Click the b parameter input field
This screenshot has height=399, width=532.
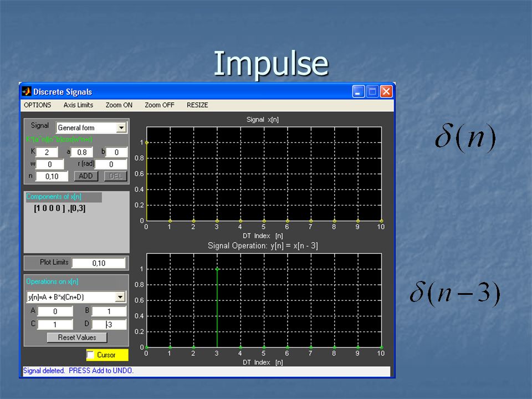point(116,152)
